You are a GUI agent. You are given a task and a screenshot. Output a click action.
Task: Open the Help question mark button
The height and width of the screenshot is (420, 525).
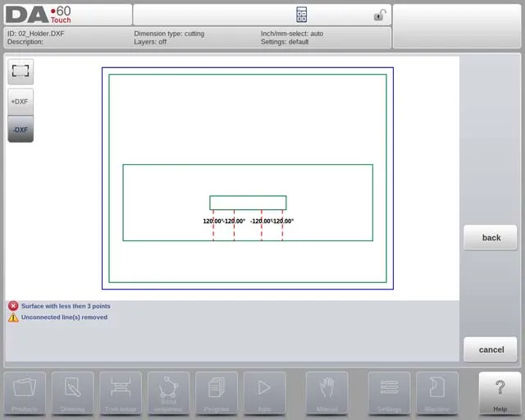coord(500,393)
